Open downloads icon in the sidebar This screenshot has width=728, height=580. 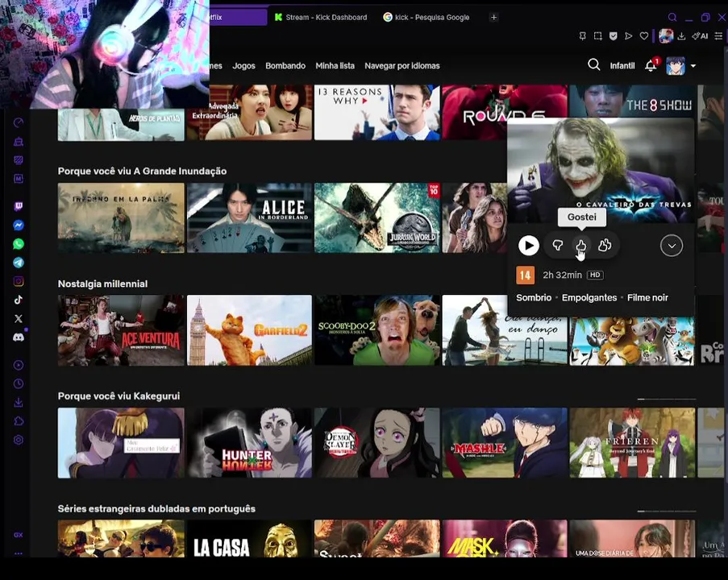18,402
